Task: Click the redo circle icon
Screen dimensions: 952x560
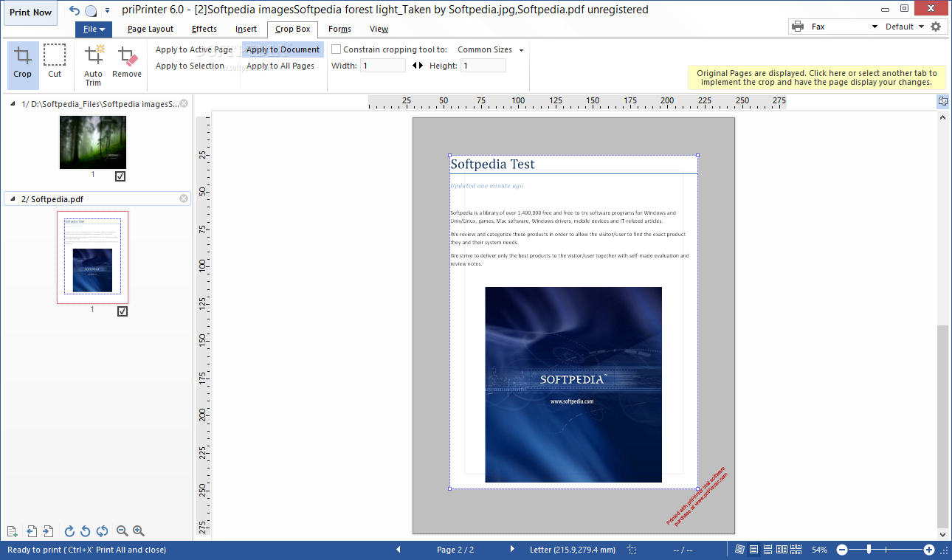Action: [91, 10]
